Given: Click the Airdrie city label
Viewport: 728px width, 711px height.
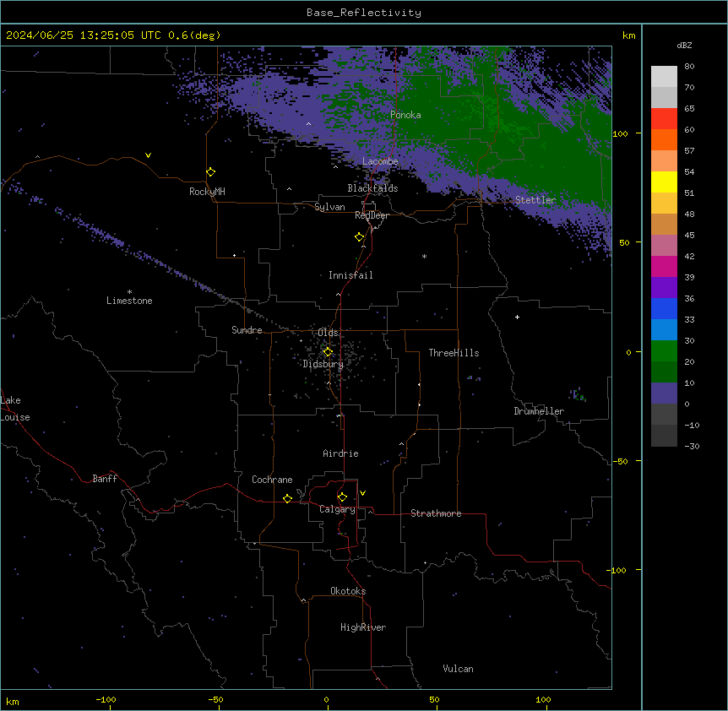Looking at the screenshot, I should pos(341,453).
